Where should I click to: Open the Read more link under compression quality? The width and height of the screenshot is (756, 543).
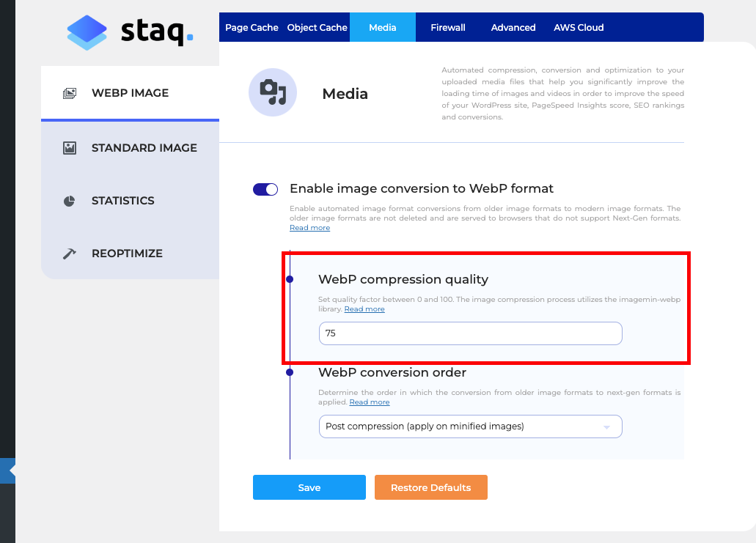coord(364,309)
